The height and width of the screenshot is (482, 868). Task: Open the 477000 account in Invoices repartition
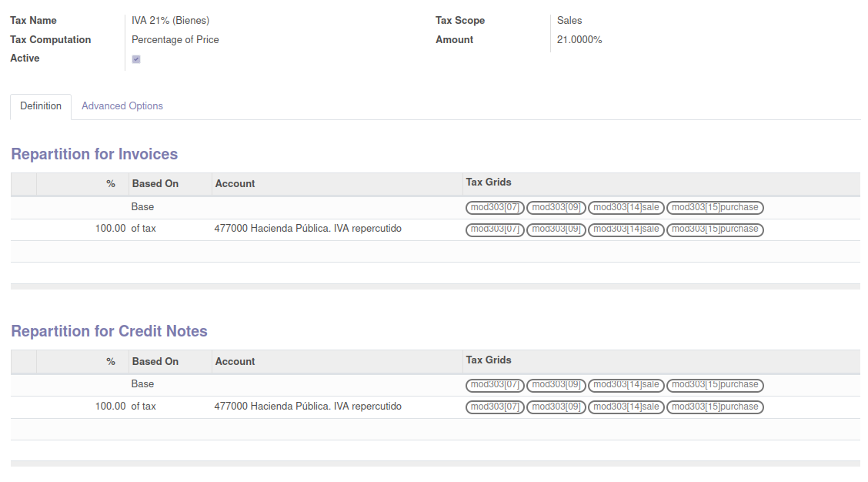(x=308, y=229)
